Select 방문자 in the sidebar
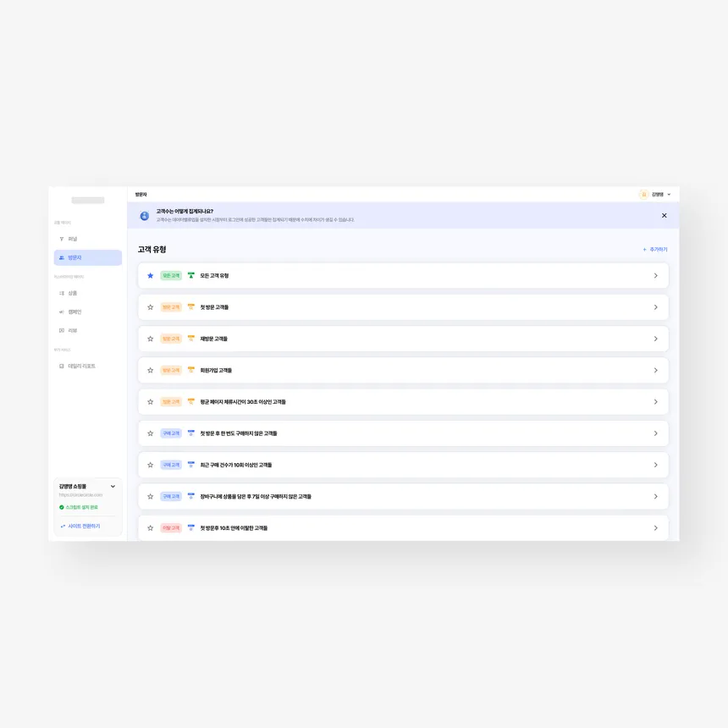The image size is (728, 728). [x=88, y=257]
